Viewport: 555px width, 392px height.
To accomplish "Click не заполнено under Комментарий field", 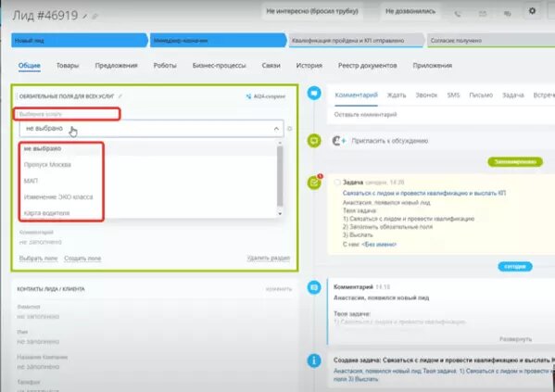I will (x=41, y=242).
